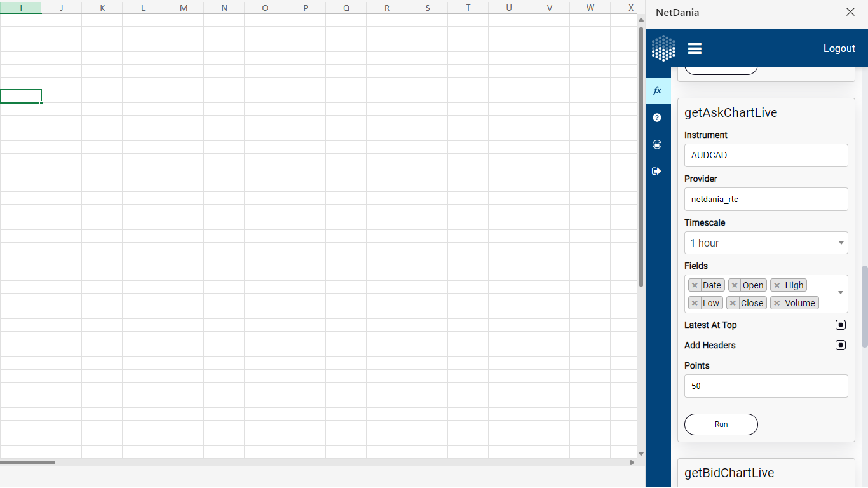Click the task pane vertical scrollbar thumb
868x488 pixels.
tap(865, 306)
